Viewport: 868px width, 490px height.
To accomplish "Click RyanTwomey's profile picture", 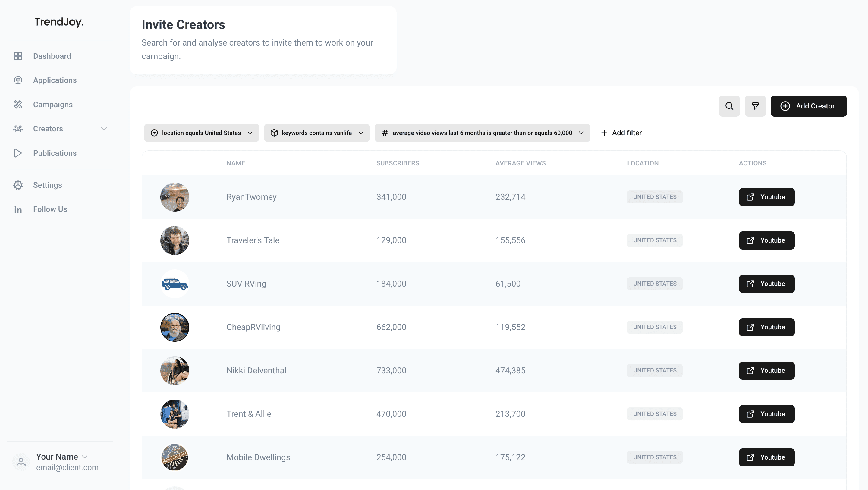I will click(x=175, y=197).
